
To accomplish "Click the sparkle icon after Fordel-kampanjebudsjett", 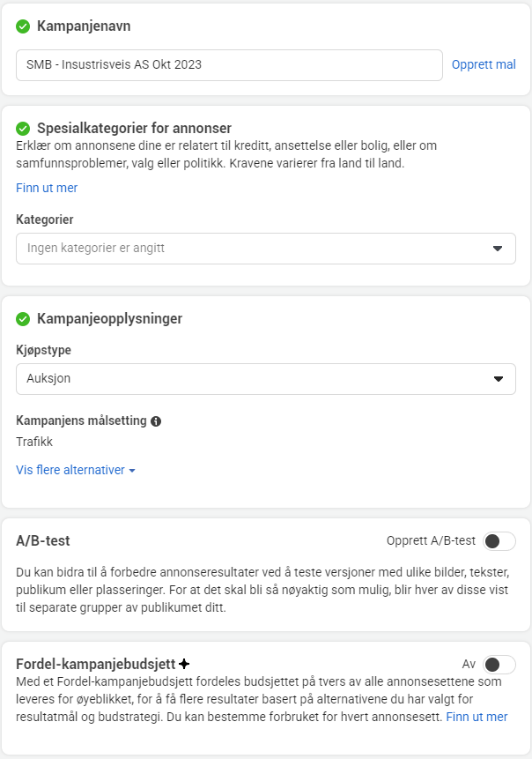I will pos(184,664).
